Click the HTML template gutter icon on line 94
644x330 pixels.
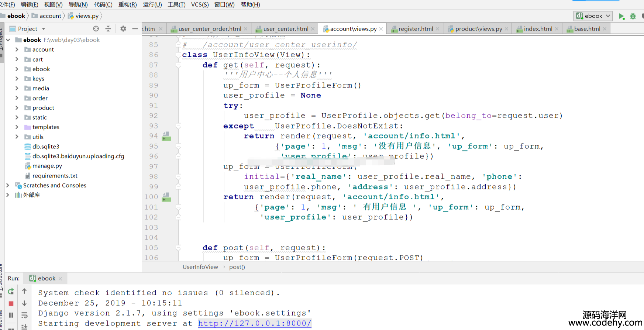click(x=166, y=136)
